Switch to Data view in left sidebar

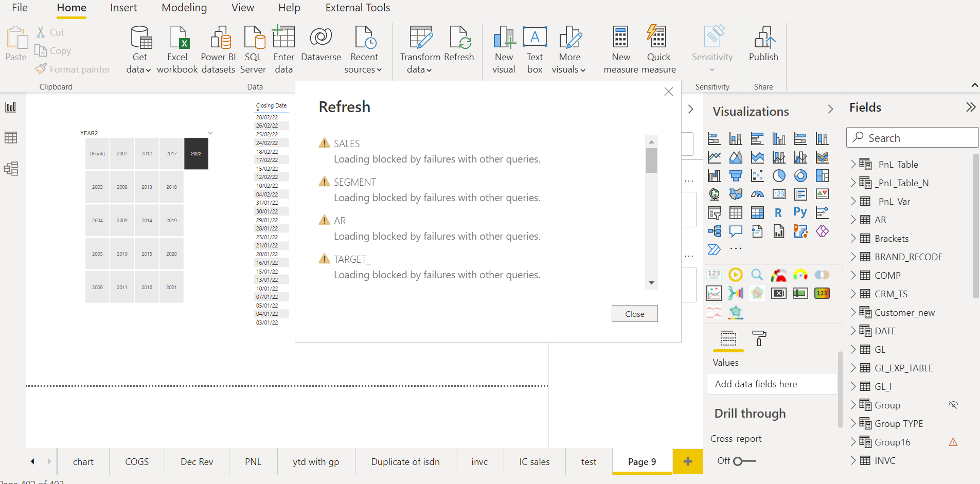[11, 138]
